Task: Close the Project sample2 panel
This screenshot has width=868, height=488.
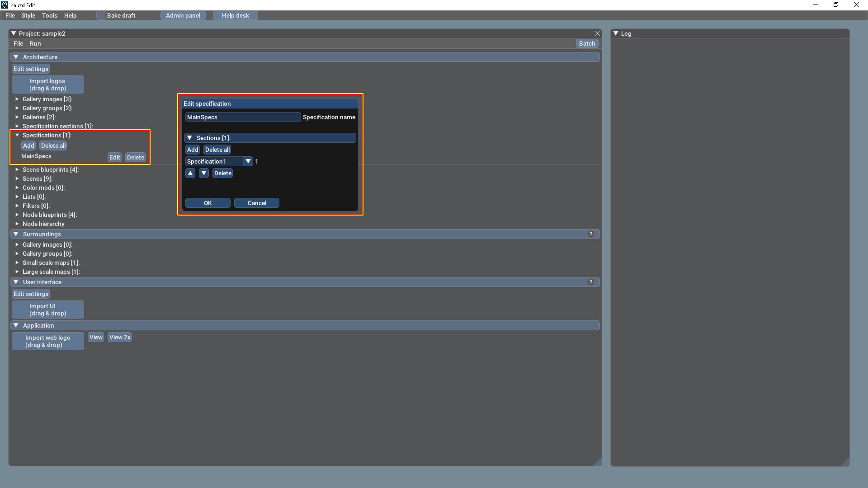Action: 597,33
